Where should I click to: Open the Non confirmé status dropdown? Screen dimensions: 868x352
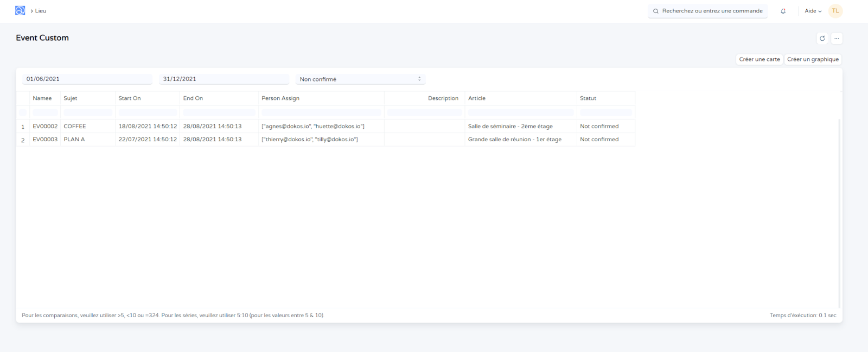click(360, 79)
